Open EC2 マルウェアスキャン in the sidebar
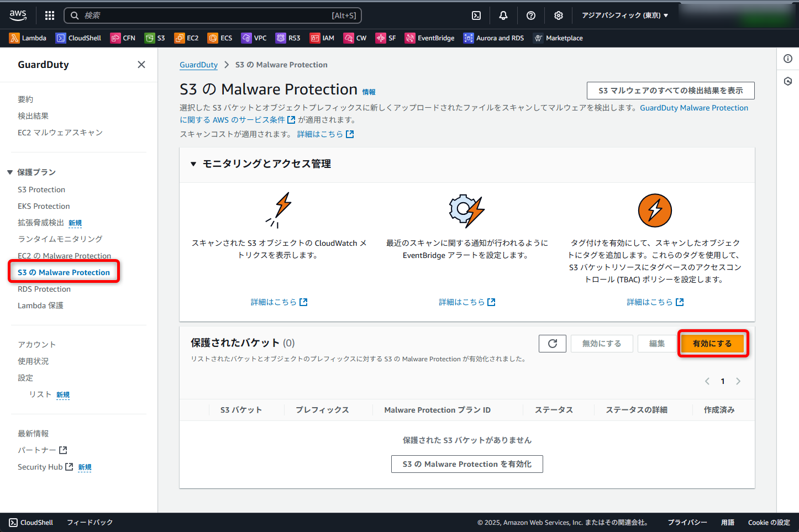 [60, 133]
